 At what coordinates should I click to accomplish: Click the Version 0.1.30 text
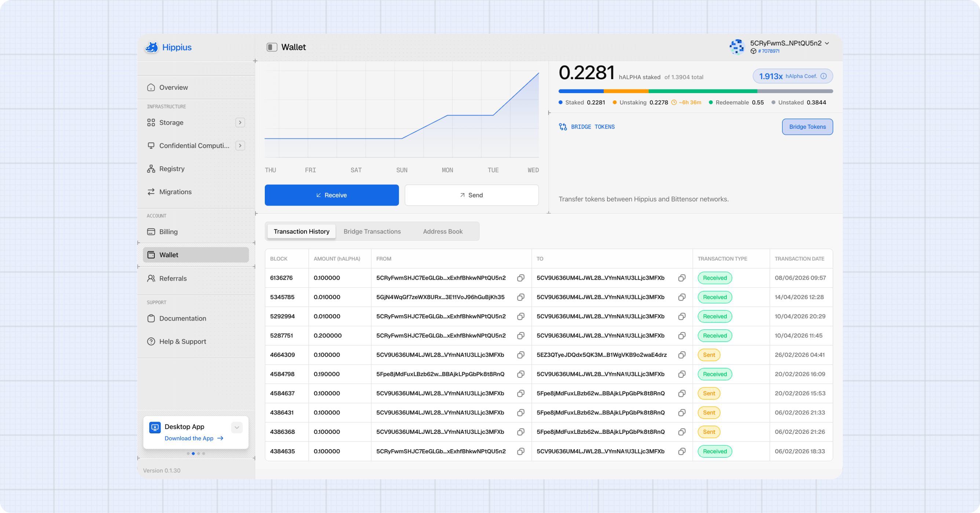tap(162, 470)
